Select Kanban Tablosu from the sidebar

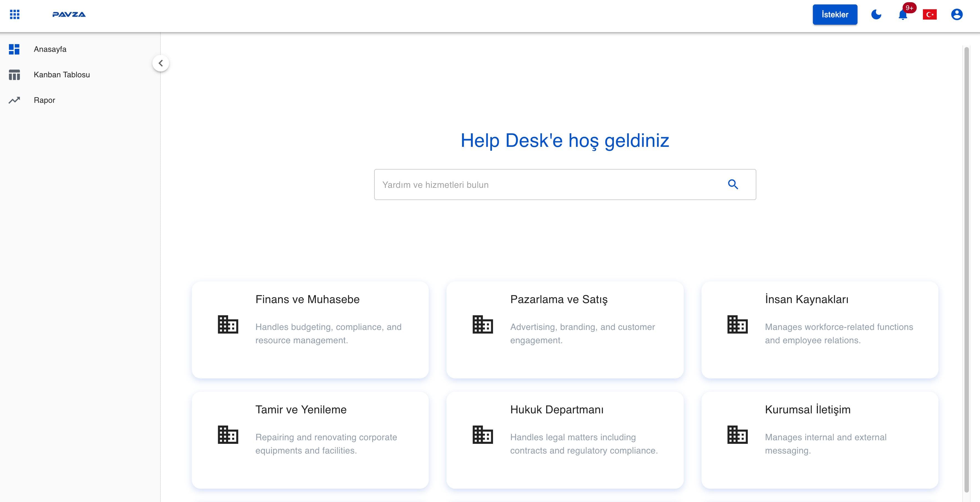click(62, 75)
